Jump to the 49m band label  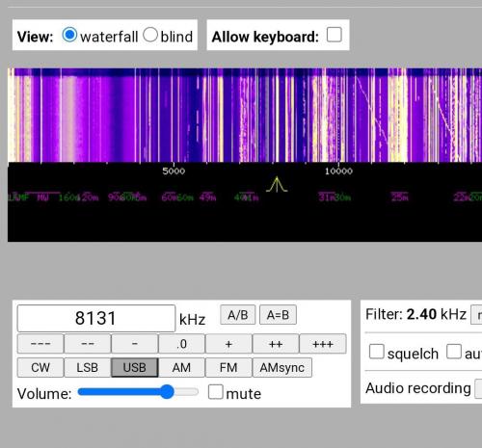[x=207, y=197]
